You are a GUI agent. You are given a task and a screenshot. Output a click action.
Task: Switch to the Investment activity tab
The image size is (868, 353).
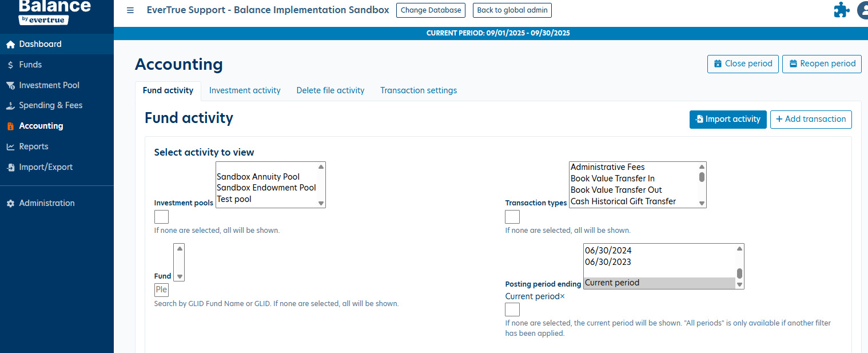pyautogui.click(x=245, y=90)
